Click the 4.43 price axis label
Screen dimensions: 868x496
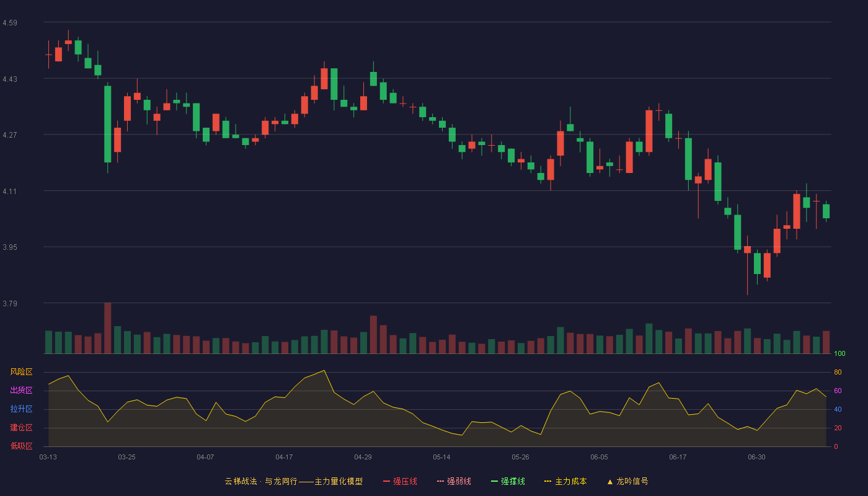(10, 79)
